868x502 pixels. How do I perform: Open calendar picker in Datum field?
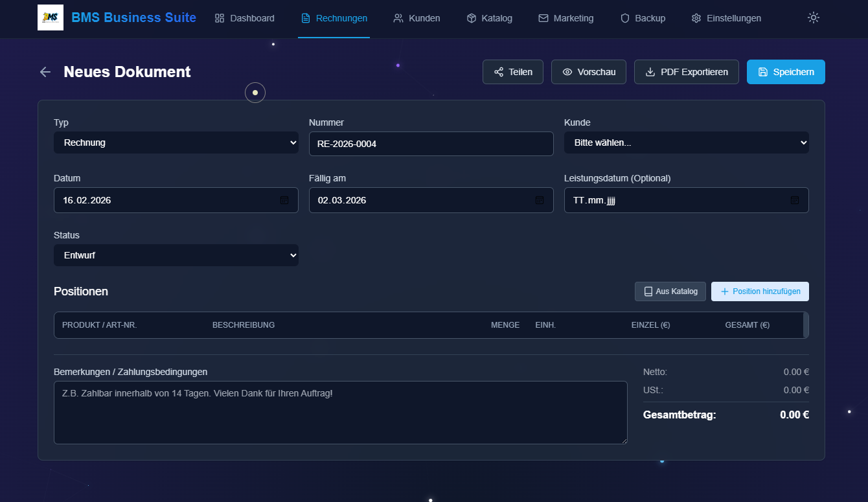(284, 200)
